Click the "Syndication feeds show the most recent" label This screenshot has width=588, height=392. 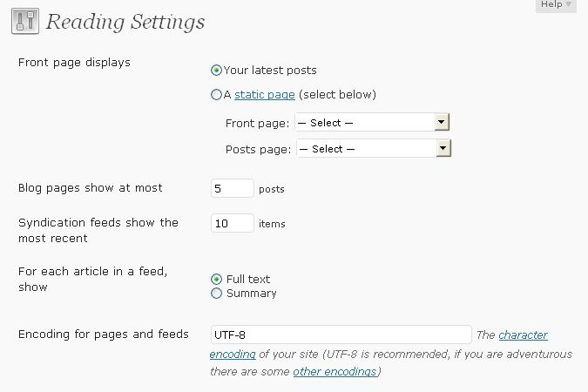(98, 230)
